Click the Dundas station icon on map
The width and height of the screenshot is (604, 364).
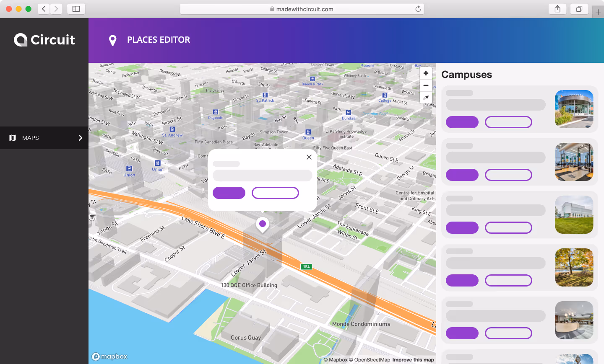pos(348,113)
